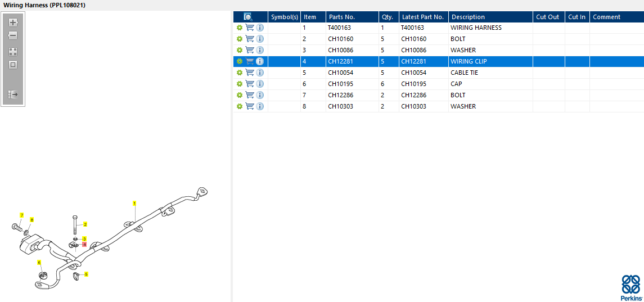This screenshot has height=302, width=644.
Task: Sort by the Qty. column header
Action: [x=389, y=17]
